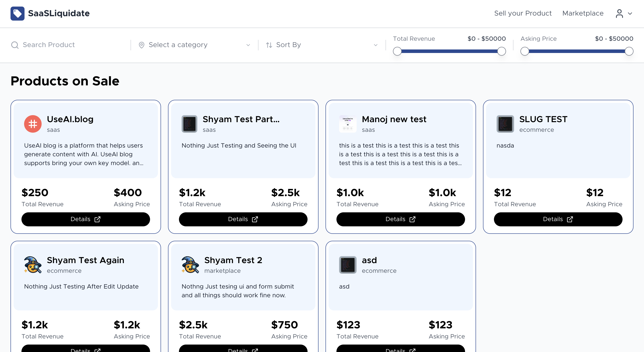Expand the account menu chevron
Image resolution: width=644 pixels, height=352 pixels.
click(630, 14)
